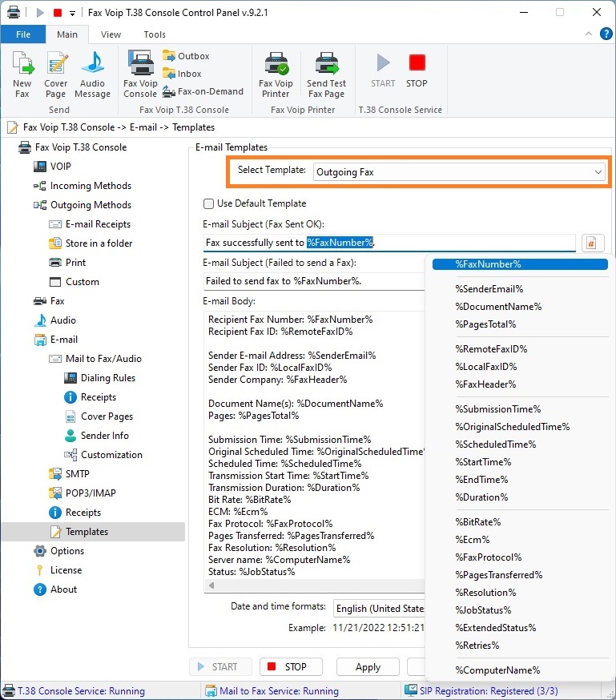This screenshot has width=616, height=700.
Task: Open the insert variable button beside subject
Action: point(593,243)
